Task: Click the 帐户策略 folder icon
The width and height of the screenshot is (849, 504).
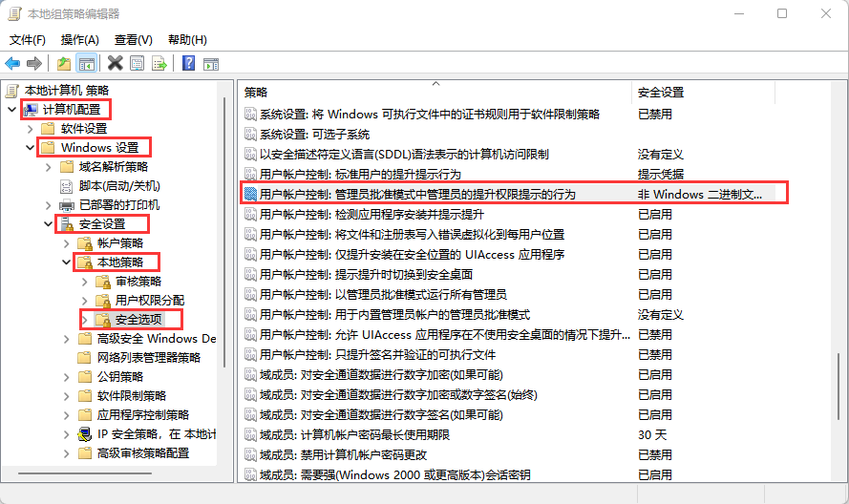Action: click(x=85, y=243)
